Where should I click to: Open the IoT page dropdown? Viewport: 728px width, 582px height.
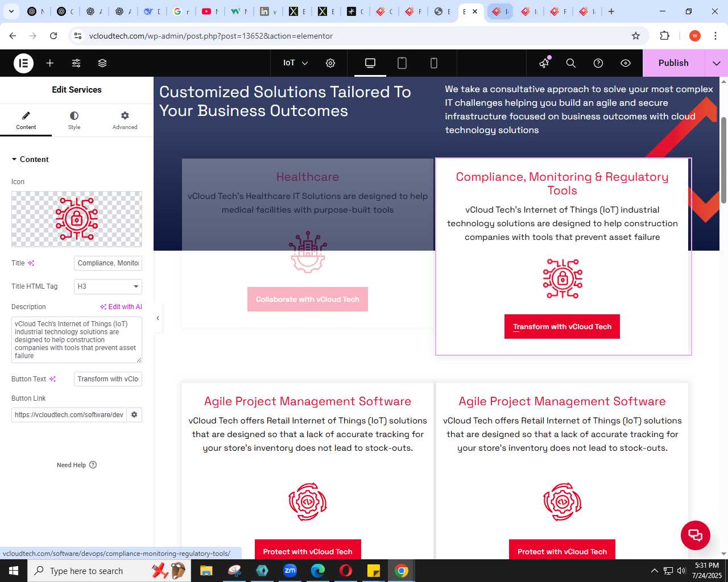coord(296,63)
